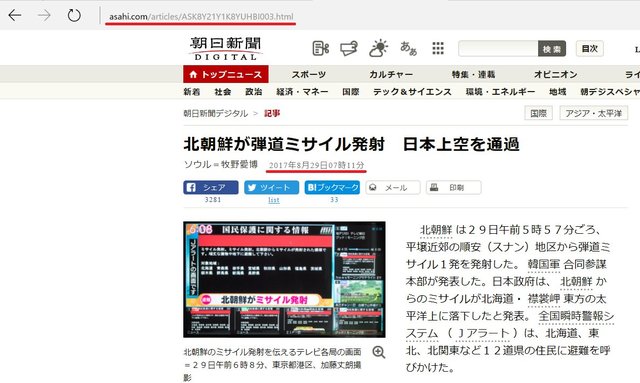Go to 社会 submenu
The image size is (640, 383).
[x=223, y=92]
